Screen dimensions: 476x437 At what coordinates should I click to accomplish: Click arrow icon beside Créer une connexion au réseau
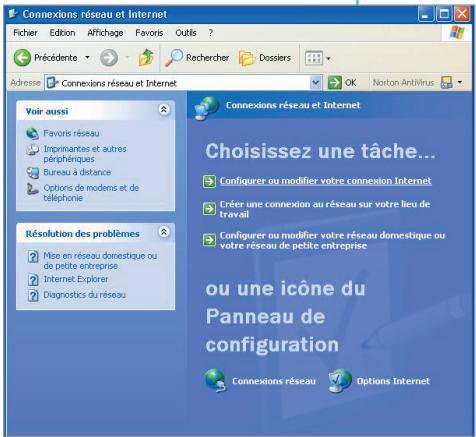pyautogui.click(x=209, y=209)
